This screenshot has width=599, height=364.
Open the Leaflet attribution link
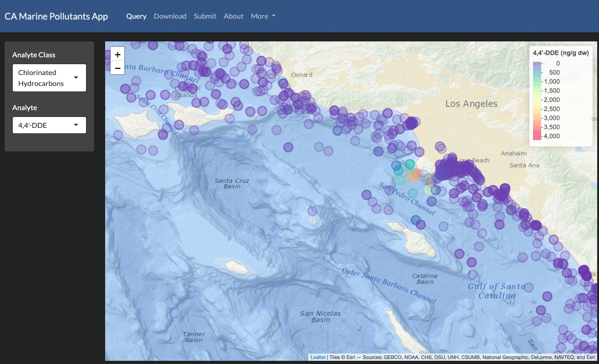pos(318,357)
